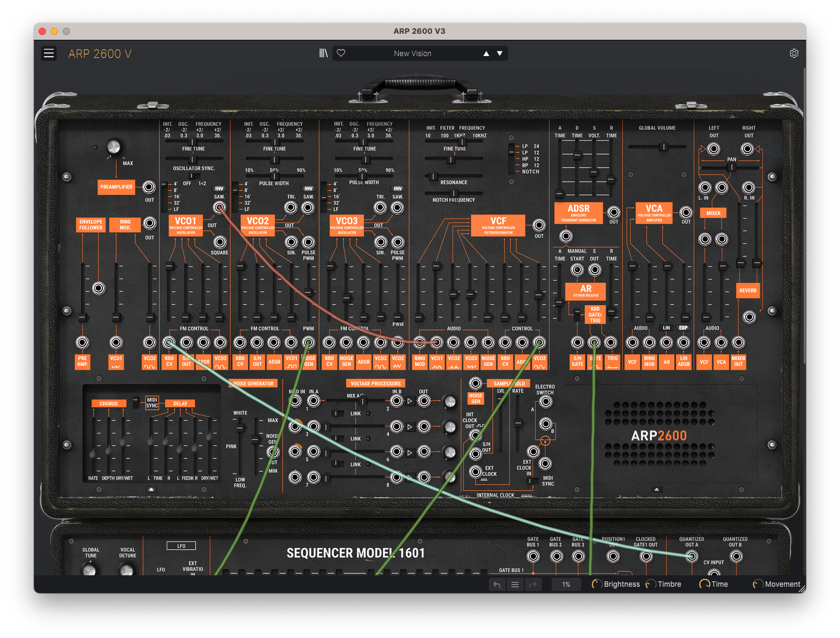Select next preset with down arrow

[500, 54]
